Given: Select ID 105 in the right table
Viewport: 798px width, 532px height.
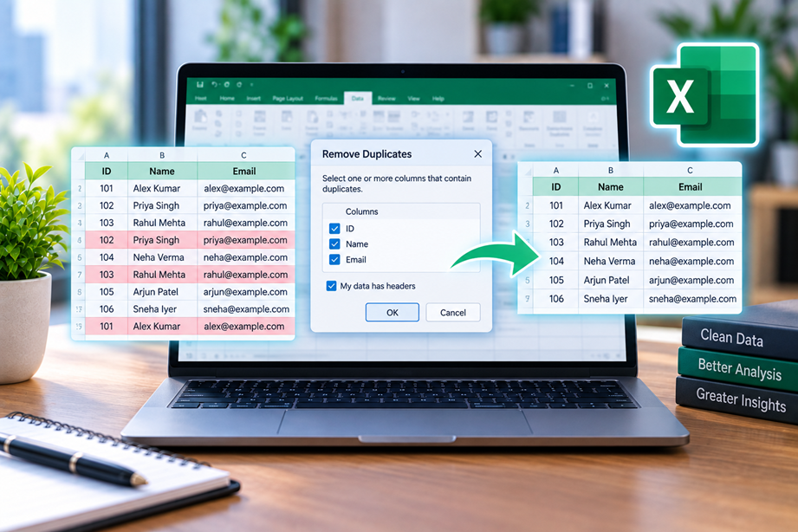Looking at the screenshot, I should click(x=556, y=280).
